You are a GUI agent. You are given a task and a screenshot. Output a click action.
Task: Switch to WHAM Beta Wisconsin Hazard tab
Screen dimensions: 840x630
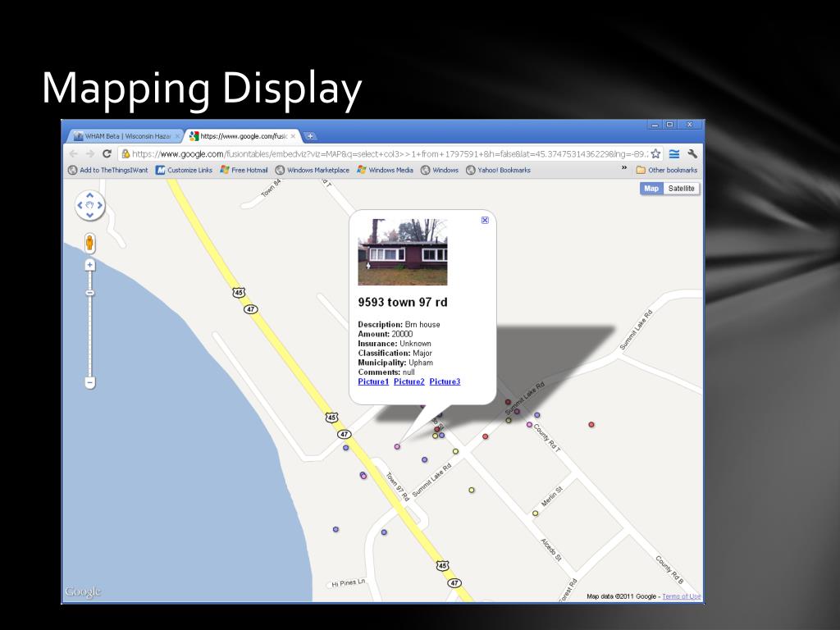[x=127, y=136]
